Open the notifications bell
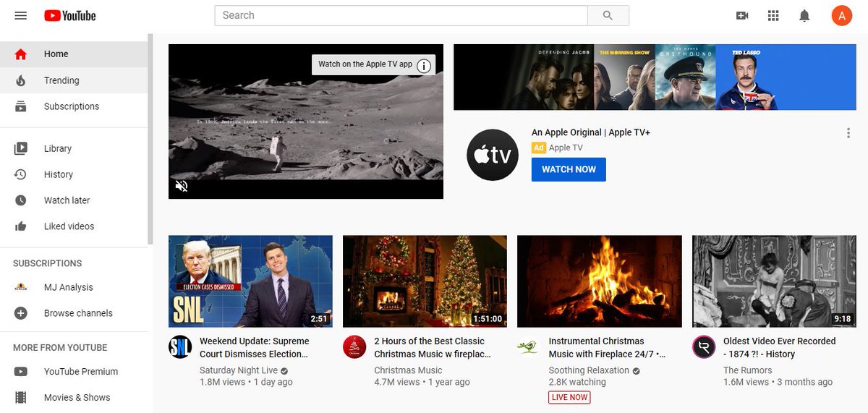 (804, 15)
